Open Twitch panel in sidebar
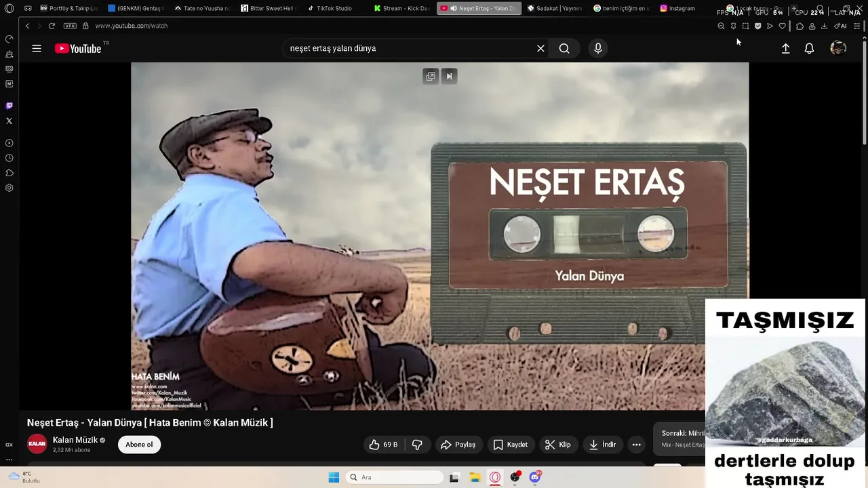This screenshot has width=868, height=488. pyautogui.click(x=9, y=106)
